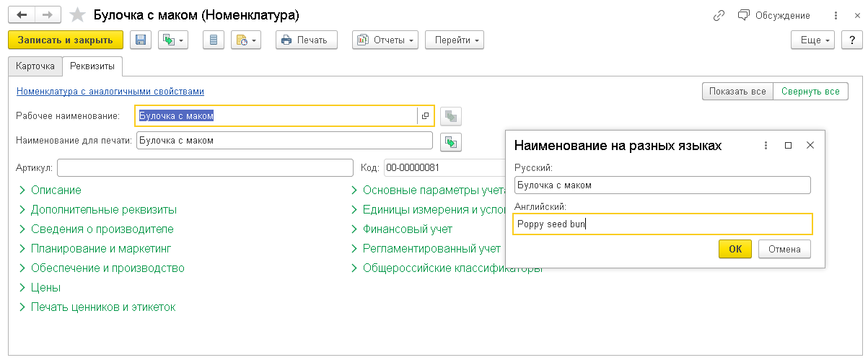Toggle Показать все view mode
The height and width of the screenshot is (360, 868).
pos(737,92)
